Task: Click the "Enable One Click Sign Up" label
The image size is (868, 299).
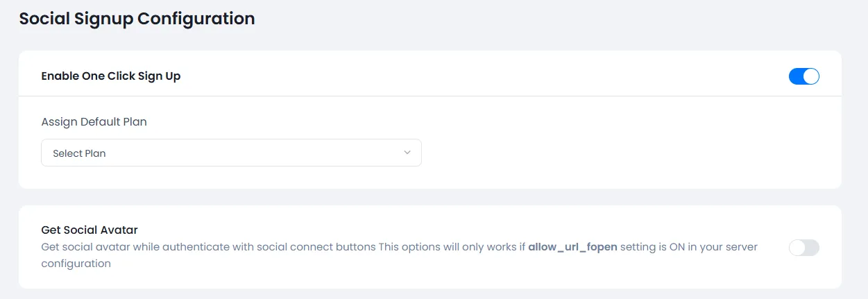Action: tap(111, 76)
